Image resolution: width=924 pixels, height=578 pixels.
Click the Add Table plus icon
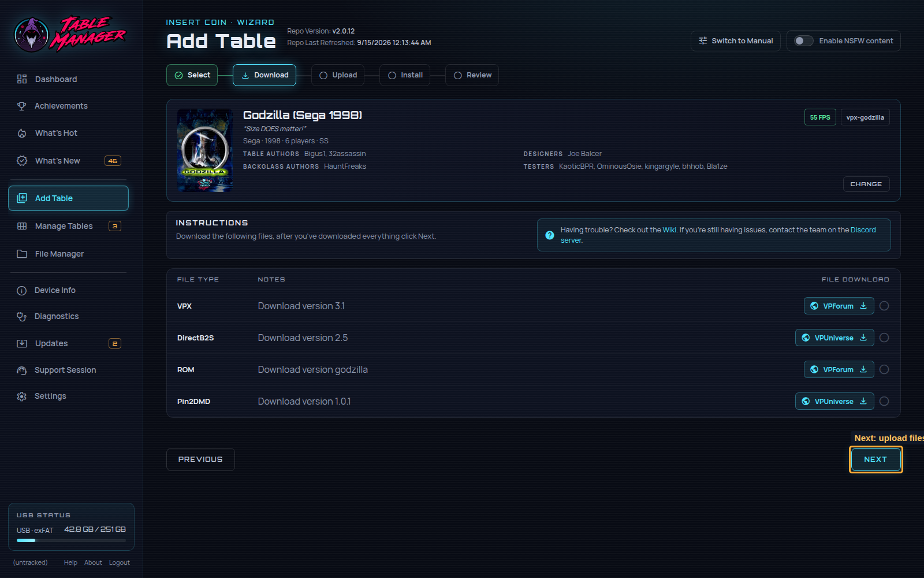click(22, 198)
